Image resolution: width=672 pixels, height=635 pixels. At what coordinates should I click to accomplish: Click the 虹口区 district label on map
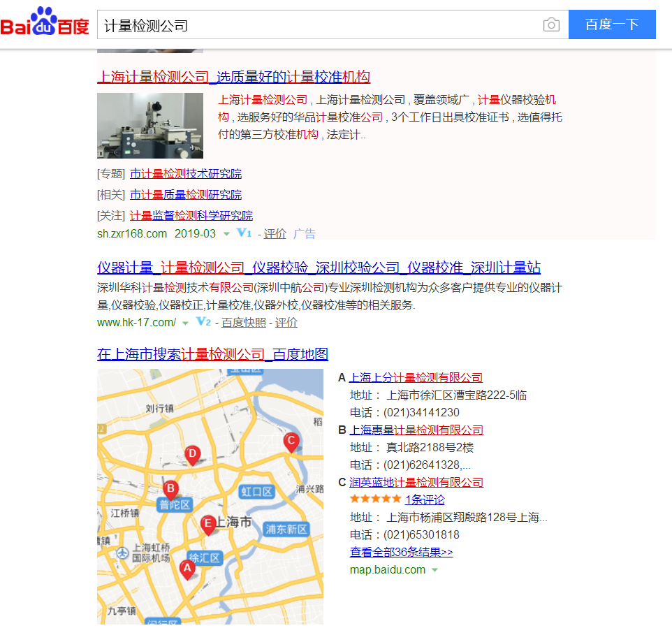coord(256,492)
